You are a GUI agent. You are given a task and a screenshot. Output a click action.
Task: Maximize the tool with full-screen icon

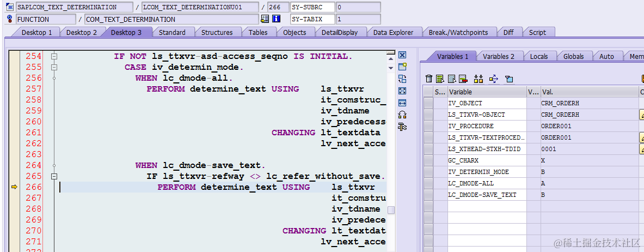tap(402, 91)
